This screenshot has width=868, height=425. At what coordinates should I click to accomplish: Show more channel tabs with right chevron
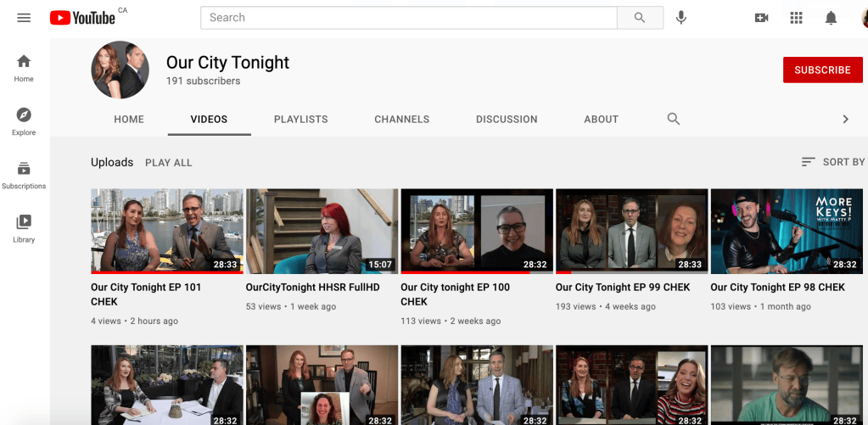click(x=845, y=119)
